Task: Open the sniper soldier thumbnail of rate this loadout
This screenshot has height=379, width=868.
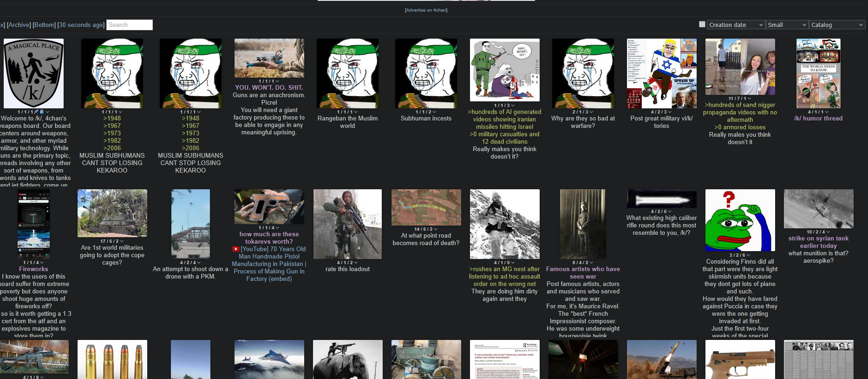Action: (x=347, y=224)
